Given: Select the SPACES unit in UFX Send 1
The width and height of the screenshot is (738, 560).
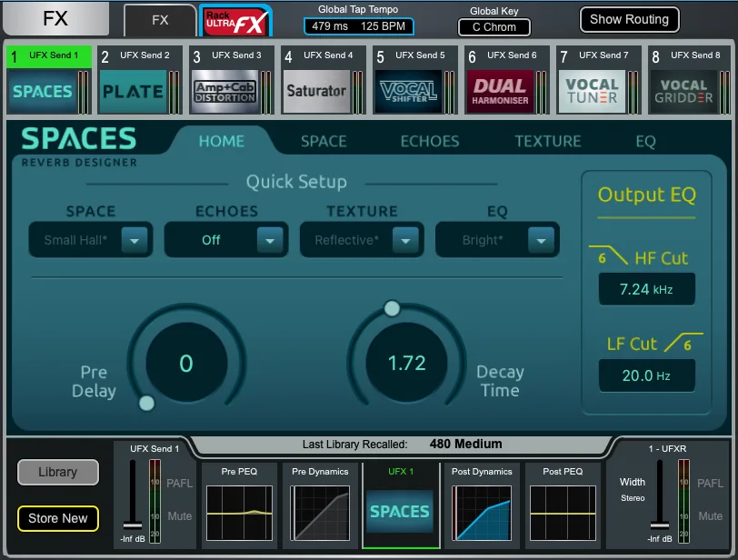Looking at the screenshot, I should (x=43, y=91).
